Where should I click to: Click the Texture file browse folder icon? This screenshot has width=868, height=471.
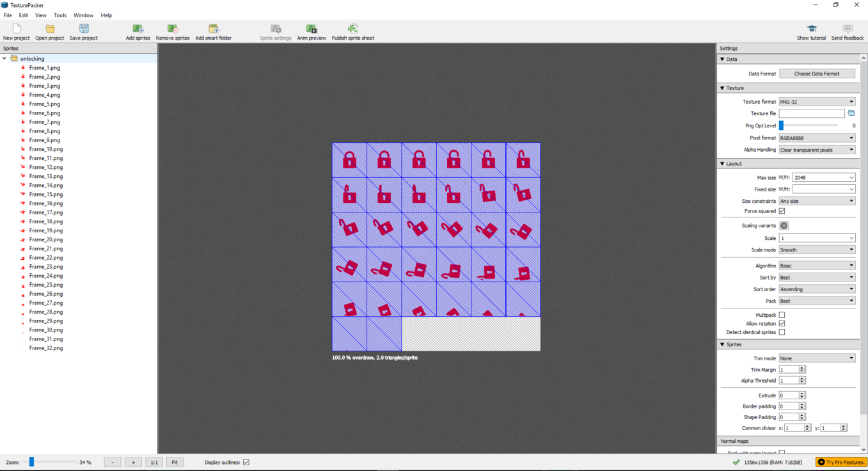coord(851,113)
